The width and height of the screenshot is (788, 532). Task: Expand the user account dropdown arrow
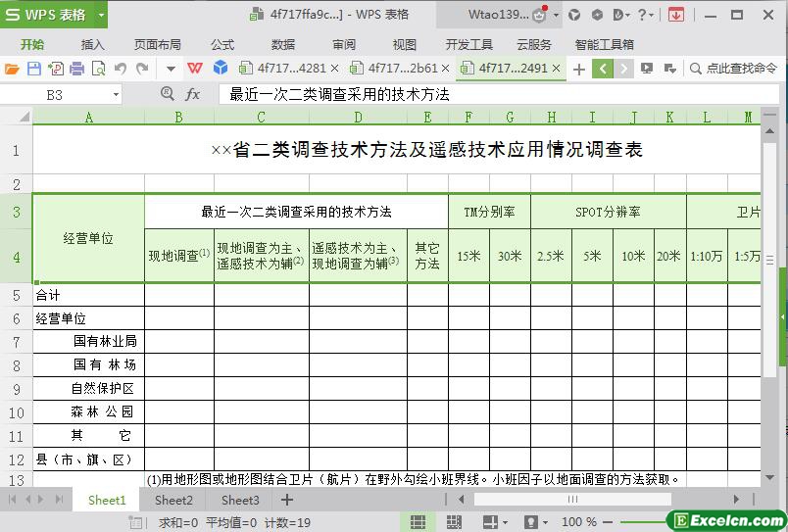click(x=556, y=15)
